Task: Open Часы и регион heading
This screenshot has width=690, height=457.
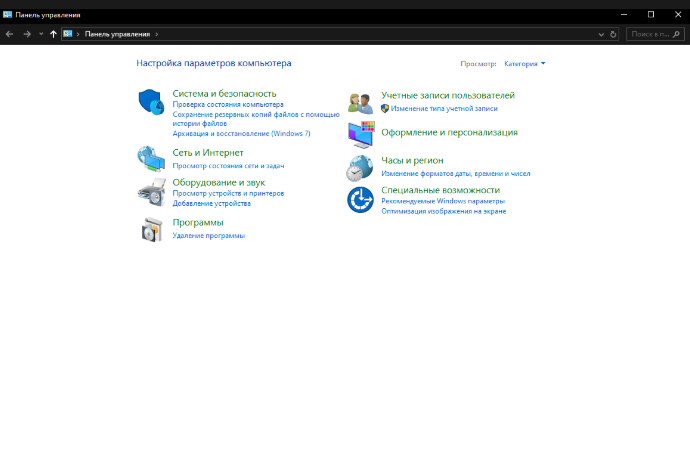Action: [412, 161]
